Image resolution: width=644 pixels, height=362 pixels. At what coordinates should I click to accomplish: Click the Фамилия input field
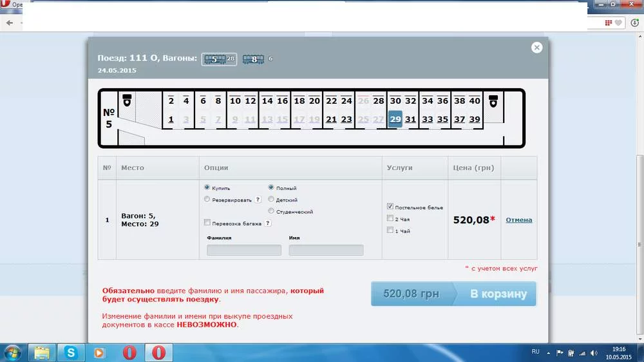[244, 250]
